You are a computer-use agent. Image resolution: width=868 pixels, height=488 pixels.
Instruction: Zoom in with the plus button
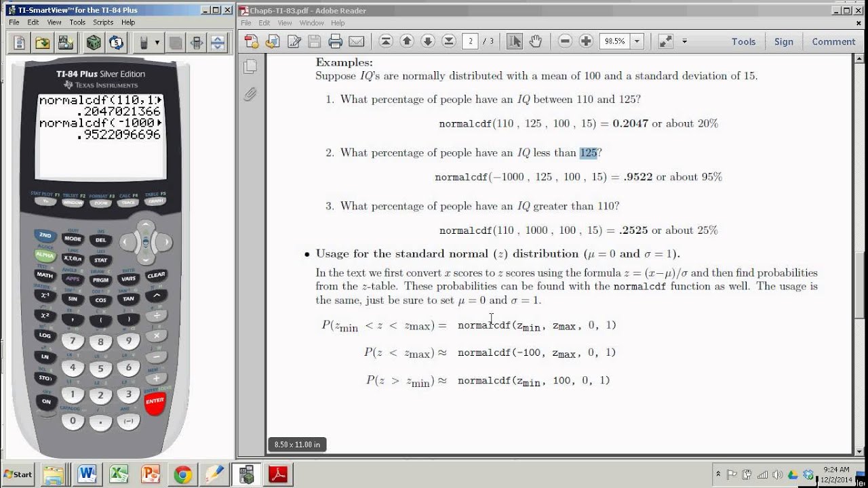click(586, 41)
